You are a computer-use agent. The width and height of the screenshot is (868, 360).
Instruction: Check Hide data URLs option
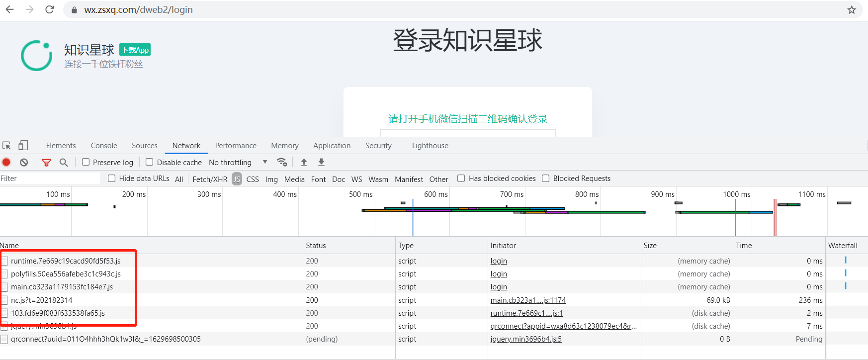pos(112,179)
